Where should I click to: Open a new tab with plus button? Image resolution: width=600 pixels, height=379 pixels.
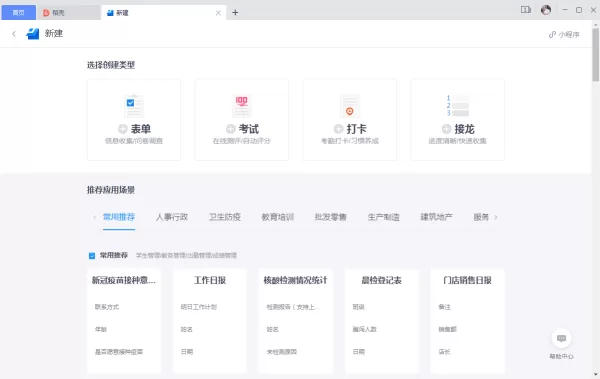pos(235,13)
